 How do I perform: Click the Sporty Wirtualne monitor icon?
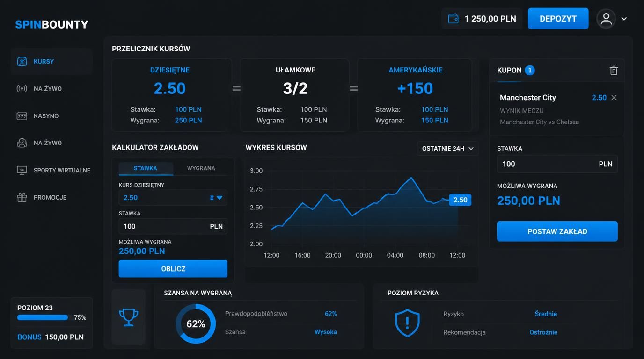(22, 170)
